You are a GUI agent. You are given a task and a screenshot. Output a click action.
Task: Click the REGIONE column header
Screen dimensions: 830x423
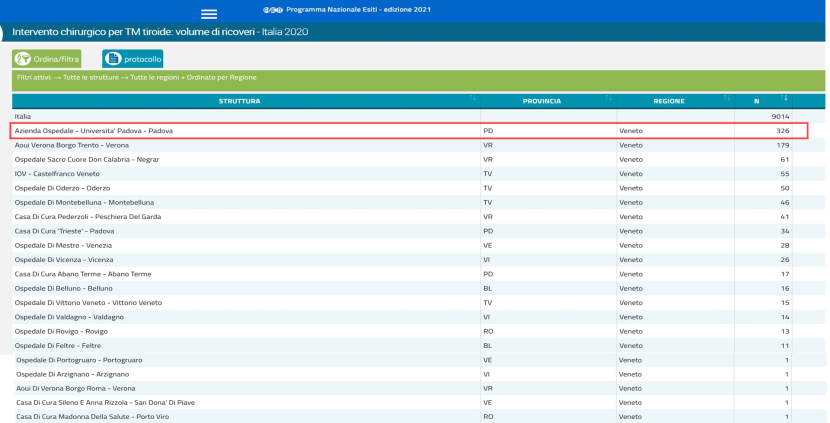click(668, 101)
